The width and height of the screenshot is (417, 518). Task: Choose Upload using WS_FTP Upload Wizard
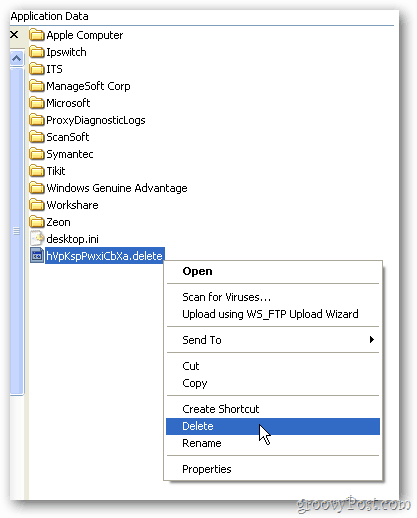273,314
